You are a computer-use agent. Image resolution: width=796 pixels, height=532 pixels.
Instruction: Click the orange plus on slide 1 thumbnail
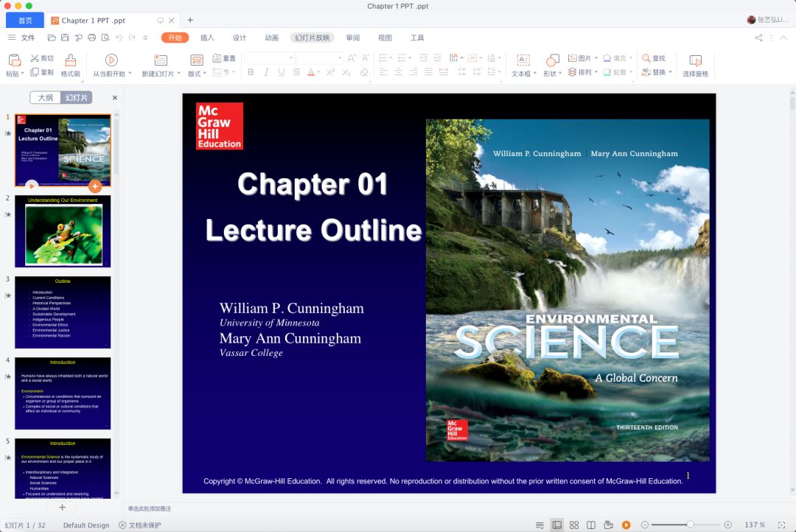[95, 186]
